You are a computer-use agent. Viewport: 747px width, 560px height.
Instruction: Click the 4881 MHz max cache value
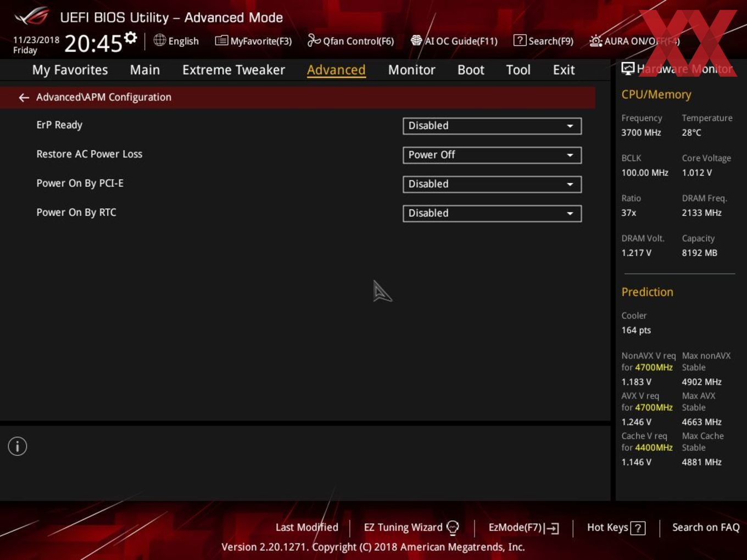coord(701,462)
